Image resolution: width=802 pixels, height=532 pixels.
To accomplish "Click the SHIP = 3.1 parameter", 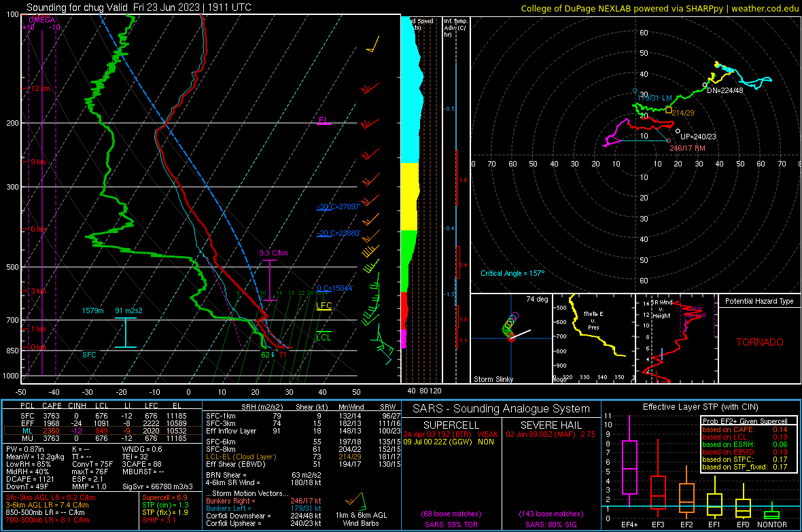I will coord(159,520).
